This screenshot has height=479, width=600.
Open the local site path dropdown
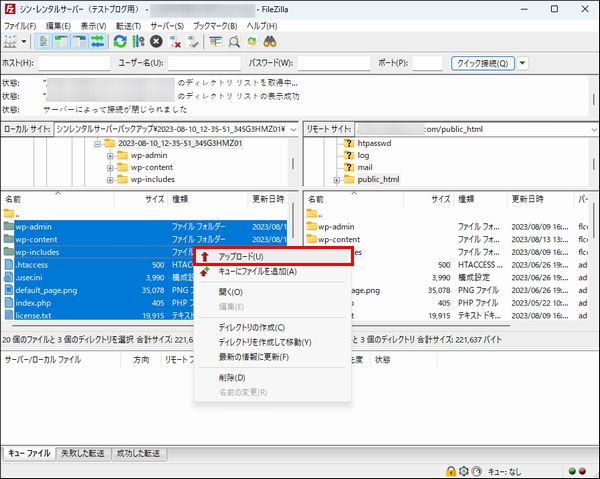coord(293,129)
